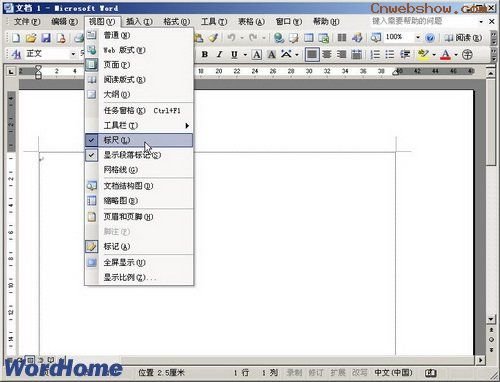
Task: Align paragraph to the right
Action: 341,54
